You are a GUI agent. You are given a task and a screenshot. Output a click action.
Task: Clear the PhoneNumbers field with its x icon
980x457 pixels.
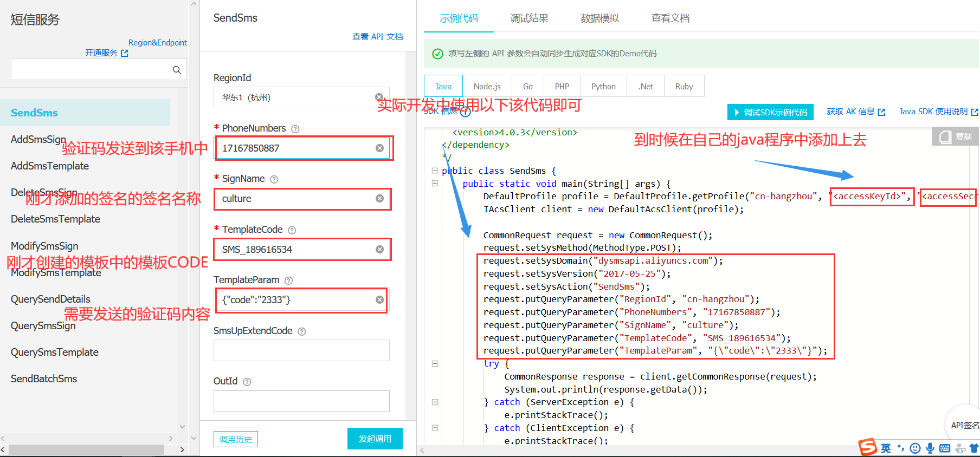coord(379,148)
